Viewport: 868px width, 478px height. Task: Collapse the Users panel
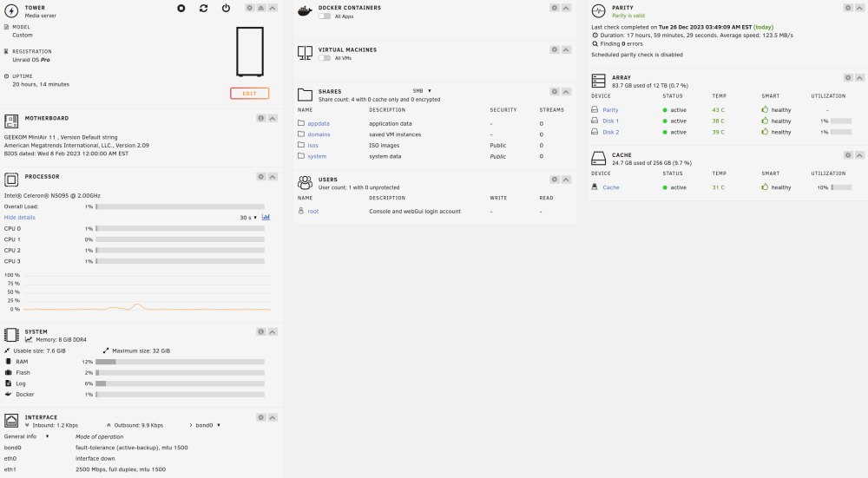(x=566, y=180)
